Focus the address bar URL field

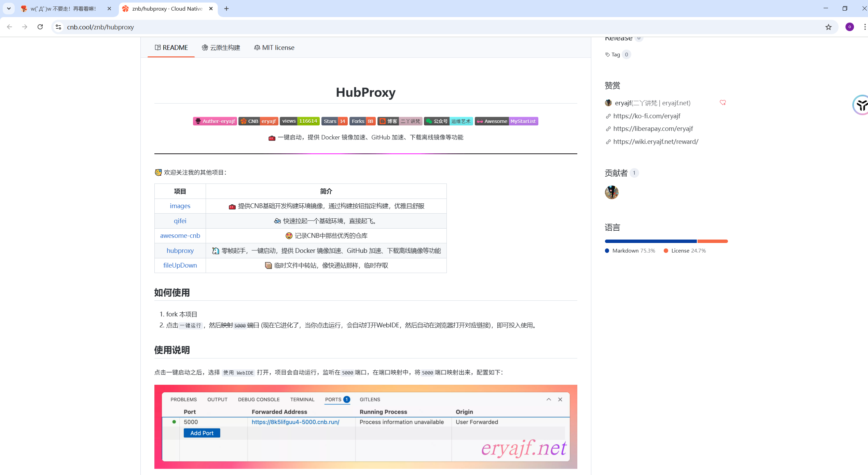pos(441,27)
